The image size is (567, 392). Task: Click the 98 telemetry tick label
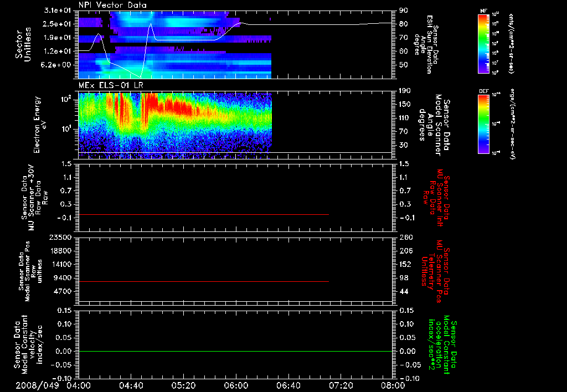(x=403, y=278)
